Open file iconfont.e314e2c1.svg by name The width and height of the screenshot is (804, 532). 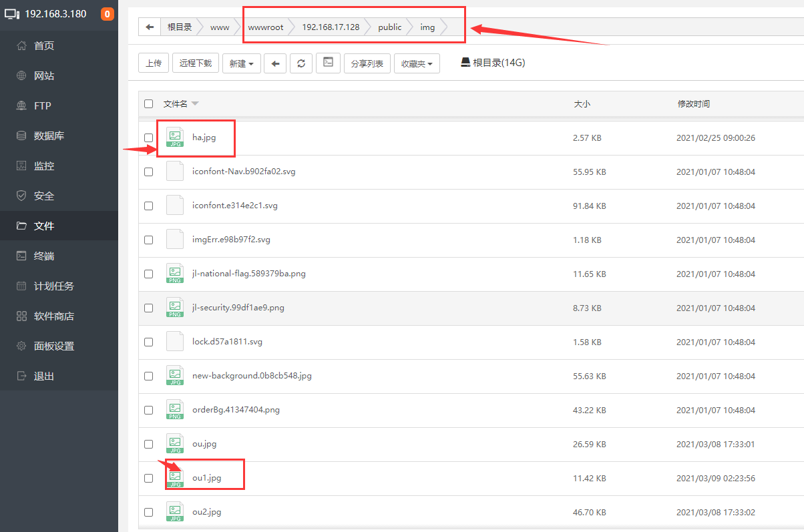point(235,206)
